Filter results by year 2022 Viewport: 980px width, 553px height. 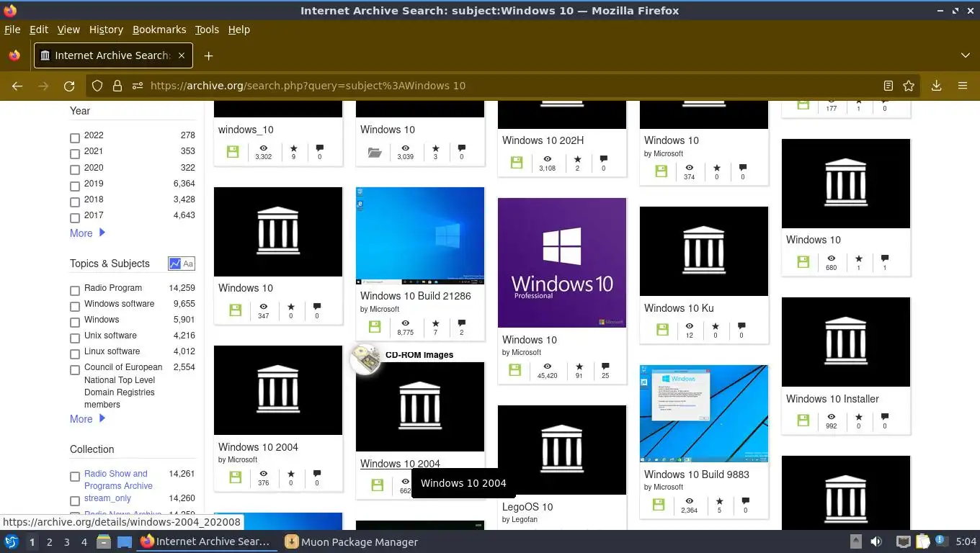coord(75,138)
